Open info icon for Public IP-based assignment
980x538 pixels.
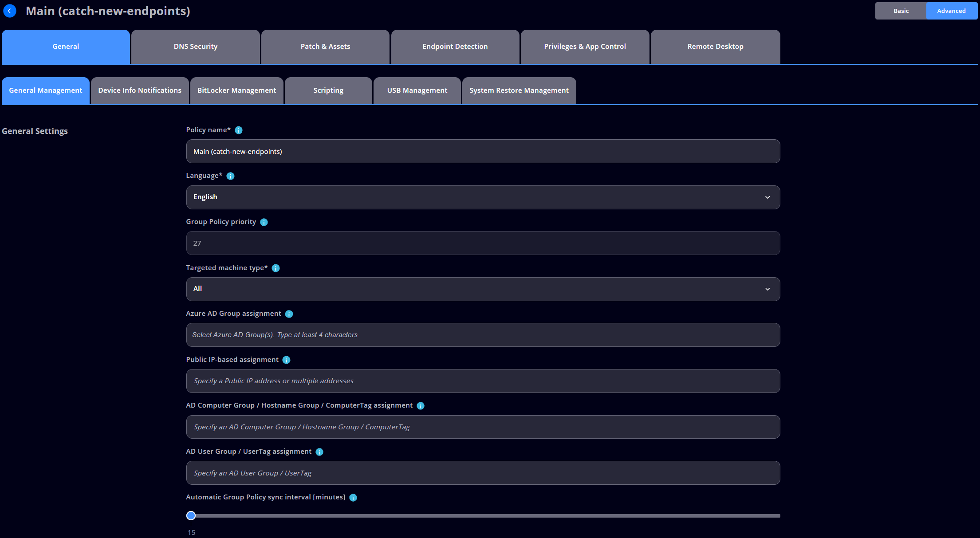(x=286, y=360)
